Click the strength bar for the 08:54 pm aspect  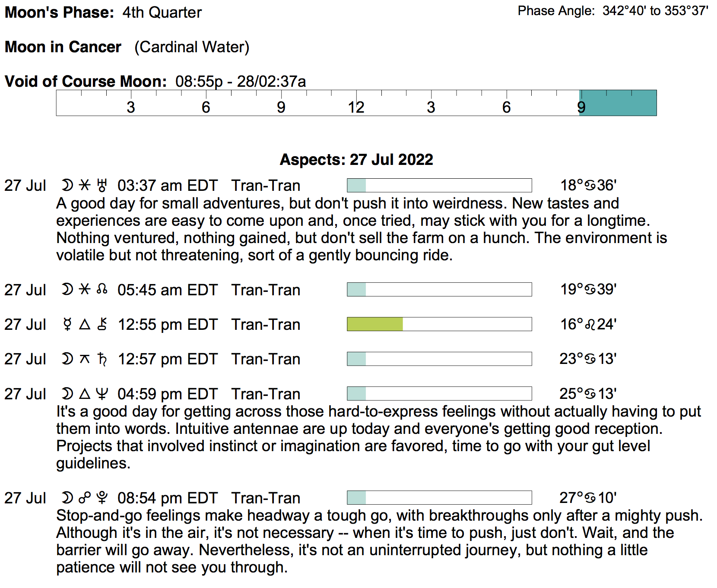click(x=439, y=498)
